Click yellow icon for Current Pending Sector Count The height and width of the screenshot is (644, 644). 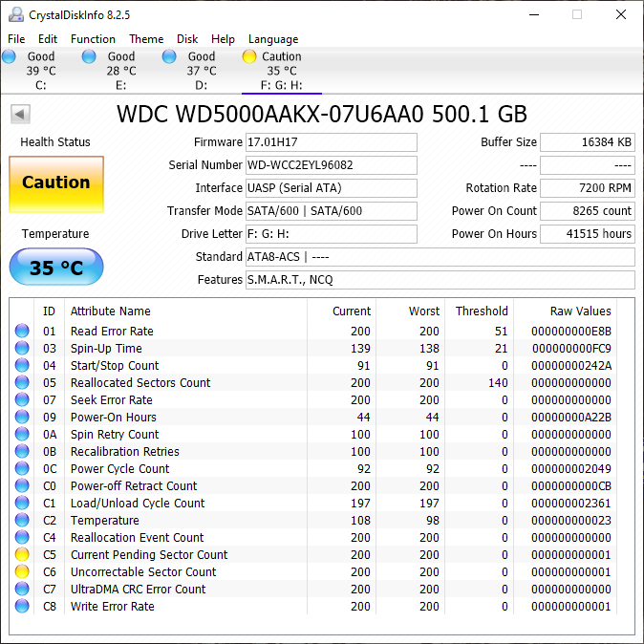point(22,554)
